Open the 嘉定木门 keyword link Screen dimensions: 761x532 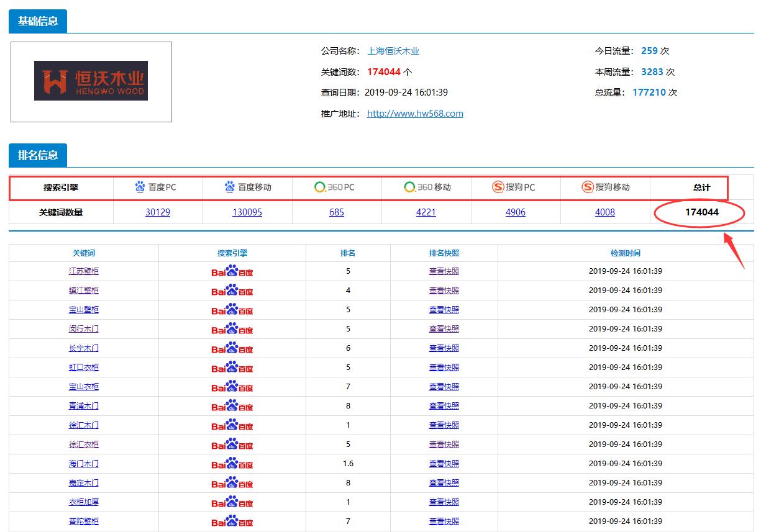(x=84, y=483)
